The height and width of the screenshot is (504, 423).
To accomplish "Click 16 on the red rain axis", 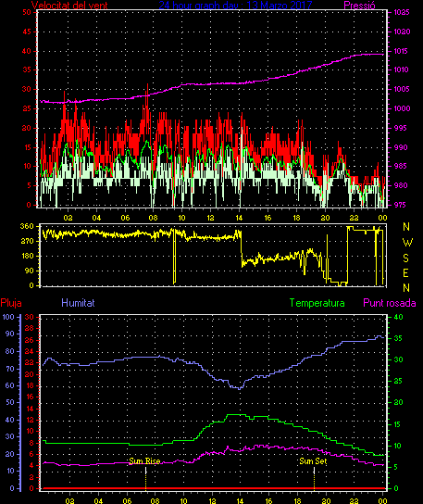I will point(30,397).
